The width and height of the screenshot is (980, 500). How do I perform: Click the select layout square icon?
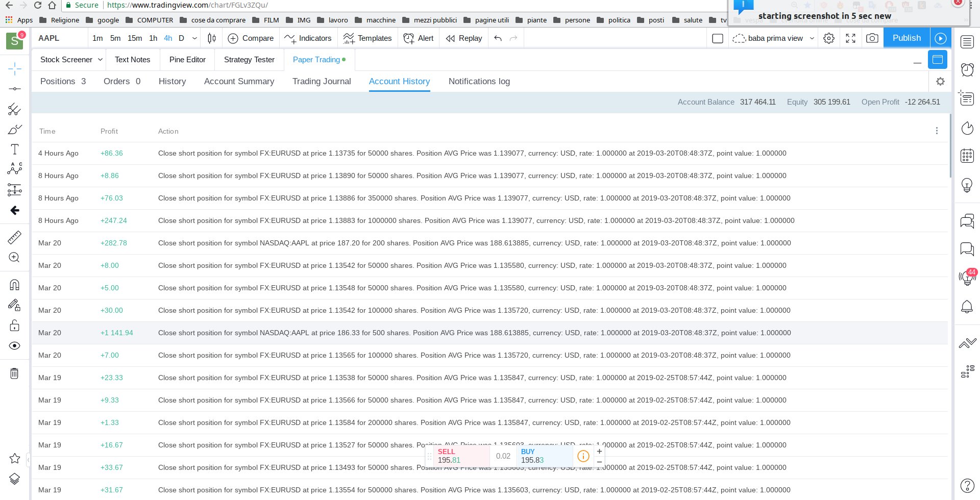point(717,38)
